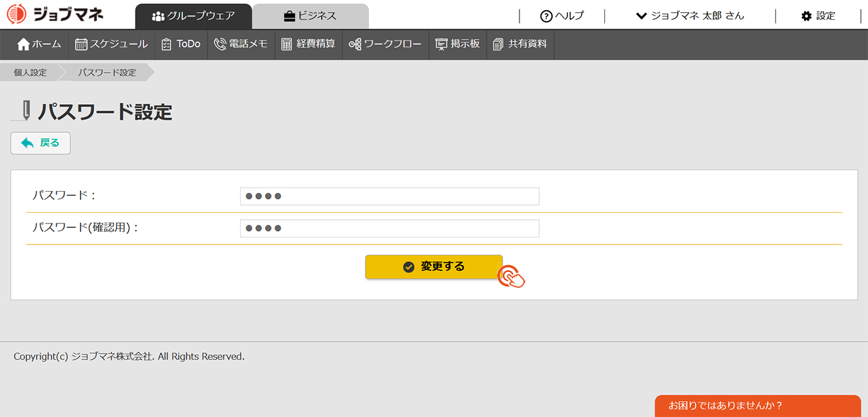Click the 戻る back button
868x417 pixels.
(x=40, y=143)
